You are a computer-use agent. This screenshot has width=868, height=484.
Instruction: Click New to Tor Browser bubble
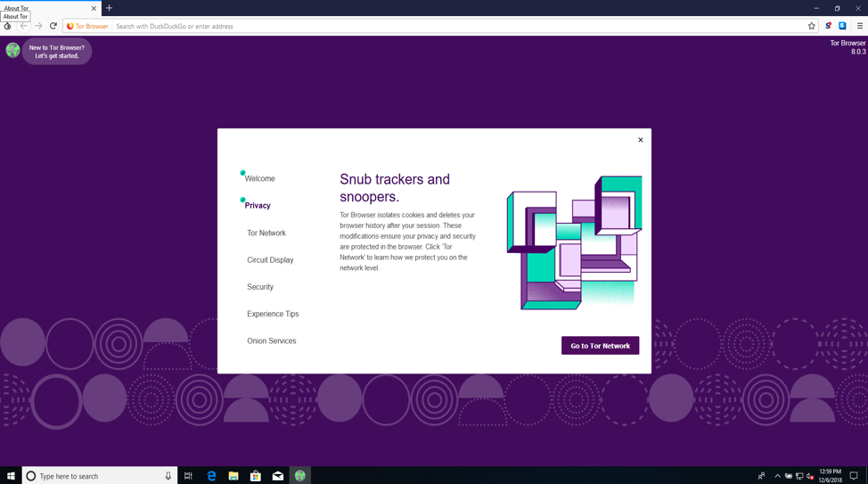coord(57,52)
